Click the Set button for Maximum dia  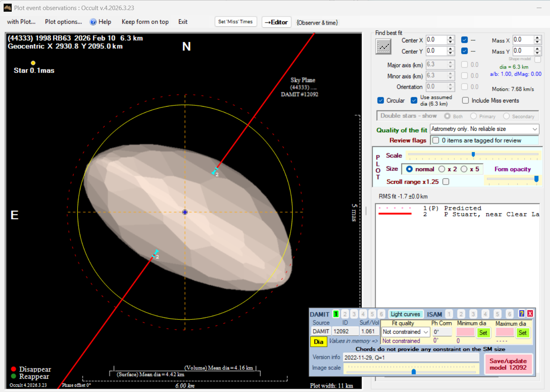click(522, 333)
